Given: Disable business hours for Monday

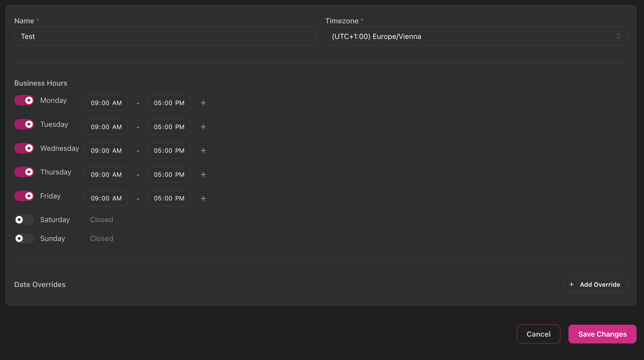Looking at the screenshot, I should click(24, 100).
